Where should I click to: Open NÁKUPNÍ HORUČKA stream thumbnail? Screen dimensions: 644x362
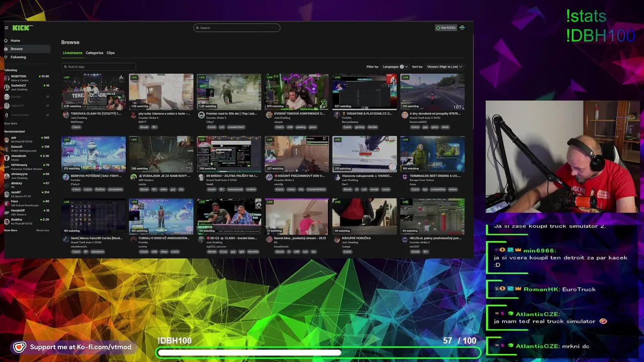point(364,216)
